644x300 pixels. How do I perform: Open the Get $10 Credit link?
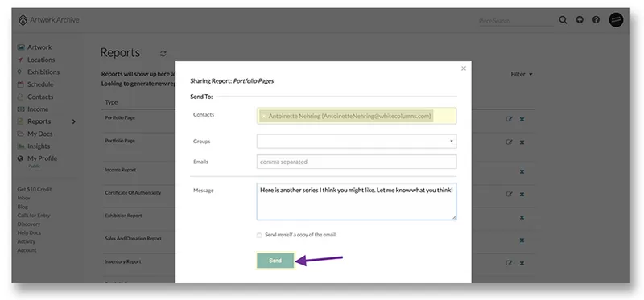tap(35, 189)
